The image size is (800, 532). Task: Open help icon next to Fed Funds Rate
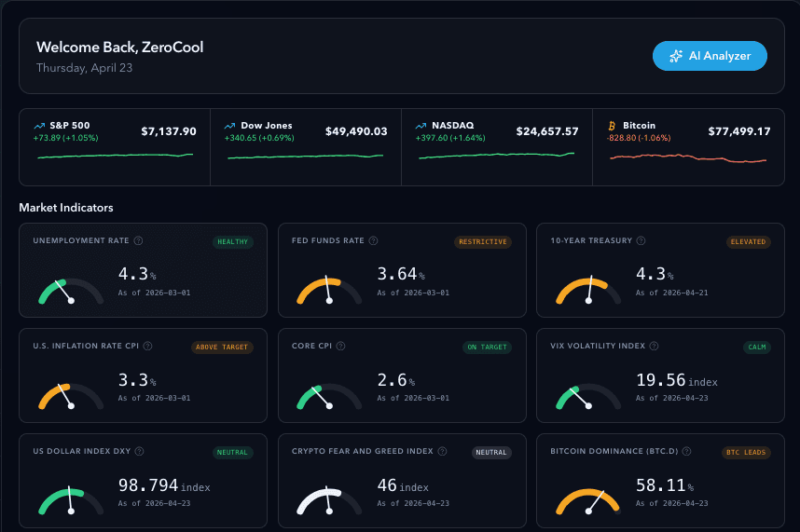pyautogui.click(x=374, y=240)
